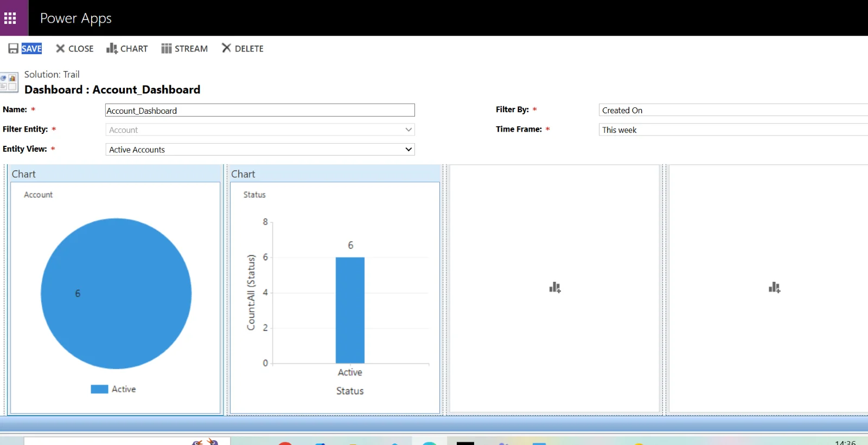Select the Chart tile header above Status chart
Image resolution: width=868 pixels, height=445 pixels.
click(335, 173)
